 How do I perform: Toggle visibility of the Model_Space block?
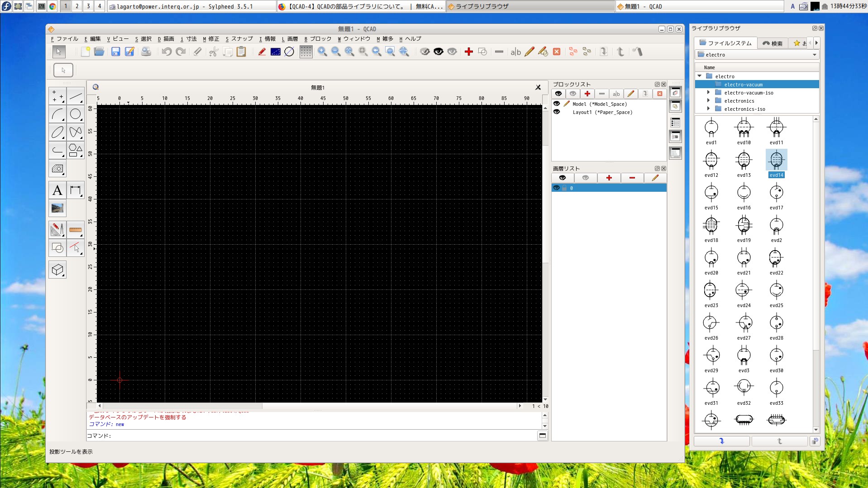557,104
